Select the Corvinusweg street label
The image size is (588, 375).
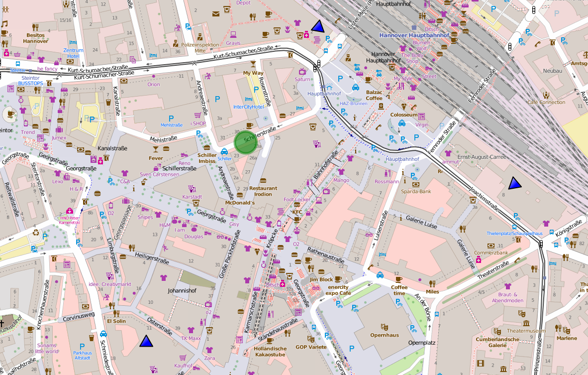[x=79, y=317]
